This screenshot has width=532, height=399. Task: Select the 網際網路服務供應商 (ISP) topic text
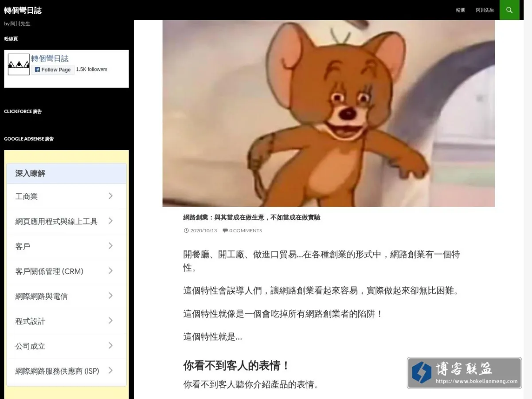point(57,371)
